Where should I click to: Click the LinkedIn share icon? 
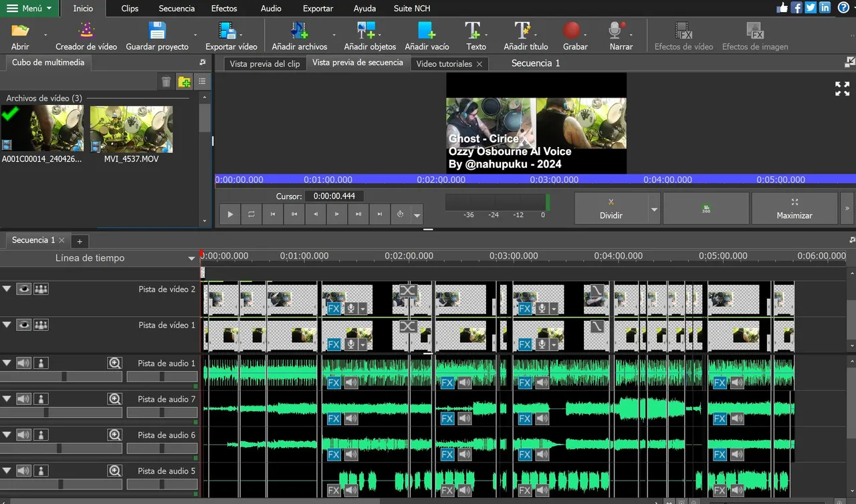coord(825,8)
